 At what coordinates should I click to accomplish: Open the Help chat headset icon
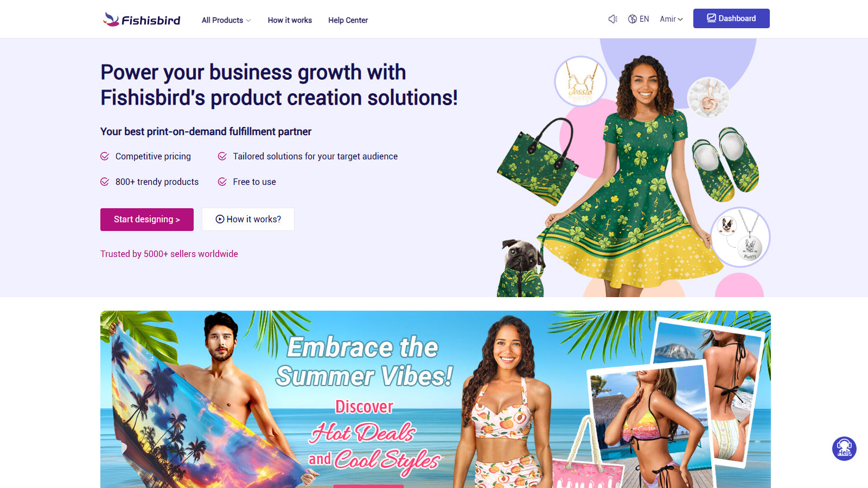coord(844,449)
